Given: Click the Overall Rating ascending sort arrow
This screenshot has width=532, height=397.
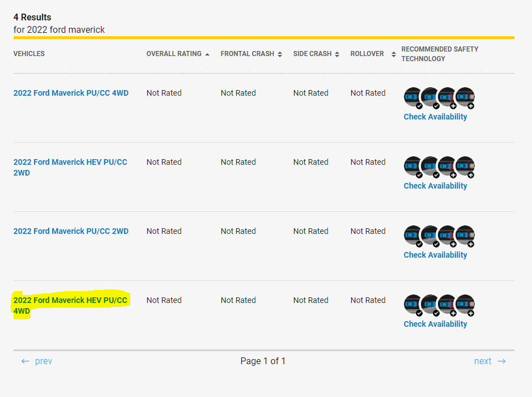Looking at the screenshot, I should point(207,54).
